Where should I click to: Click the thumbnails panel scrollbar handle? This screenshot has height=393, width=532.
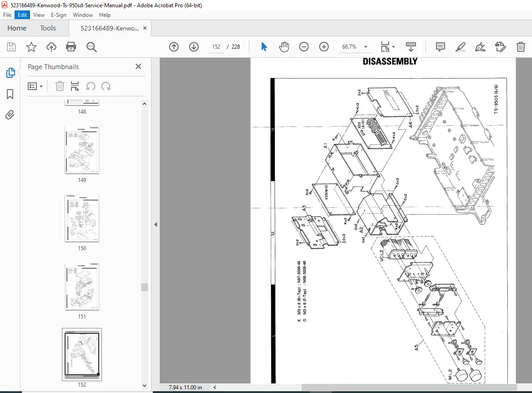coord(145,287)
